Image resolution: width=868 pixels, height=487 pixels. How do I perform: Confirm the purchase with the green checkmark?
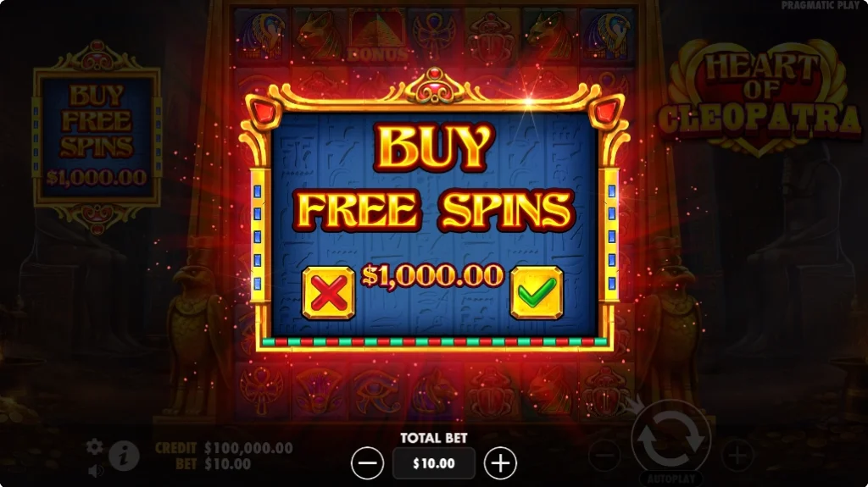pos(537,293)
